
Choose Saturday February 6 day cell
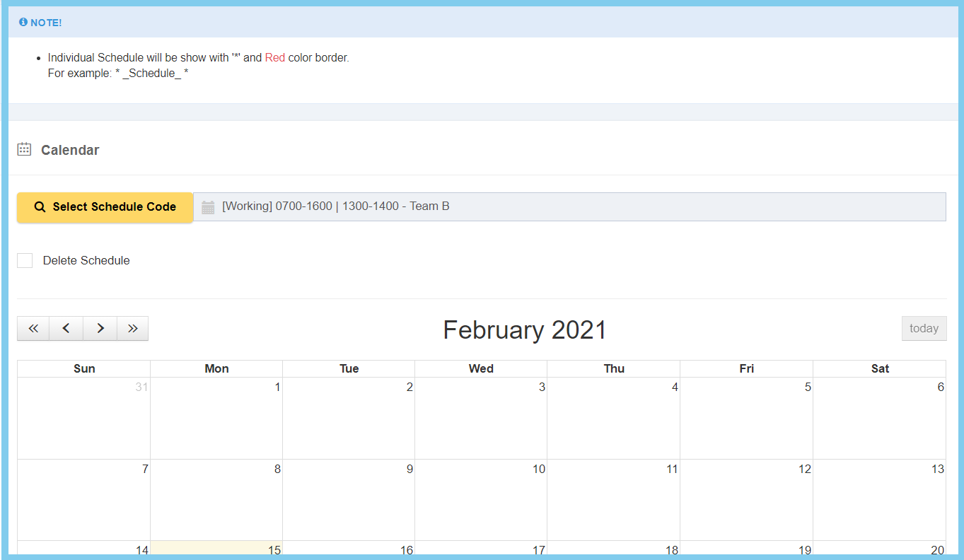click(879, 418)
